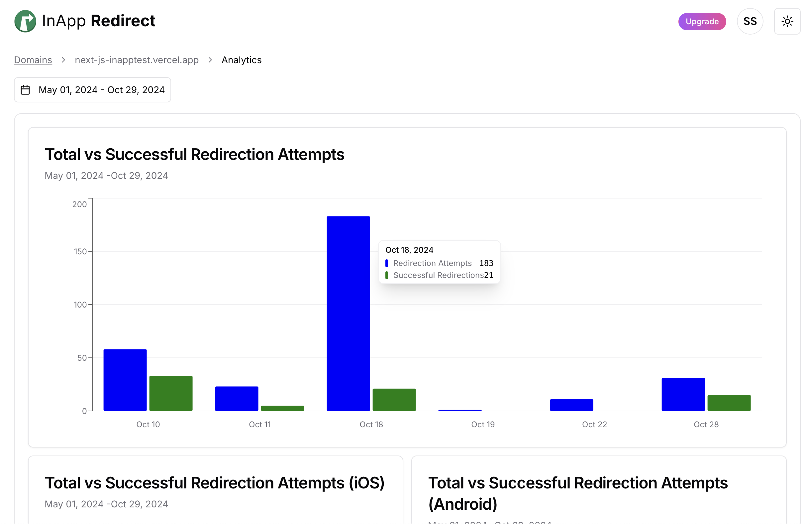Click the blue Oct 10 attempts bar

(x=125, y=380)
